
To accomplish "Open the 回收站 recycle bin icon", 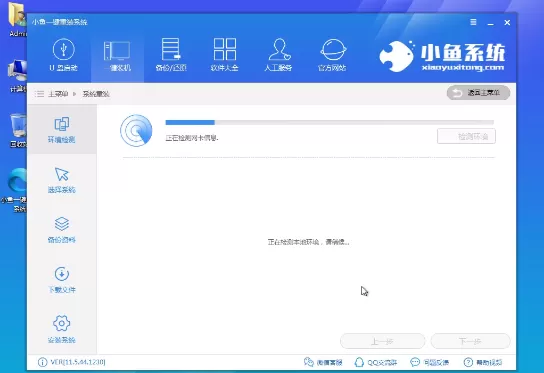I will [x=17, y=130].
